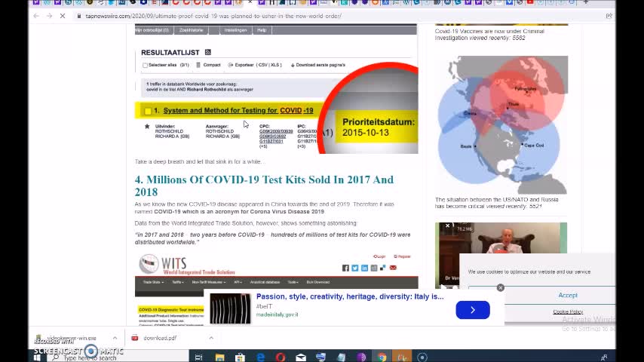Click the red envelope email icon in WITS header
Screen dimensions: 644x362
click(x=393, y=268)
